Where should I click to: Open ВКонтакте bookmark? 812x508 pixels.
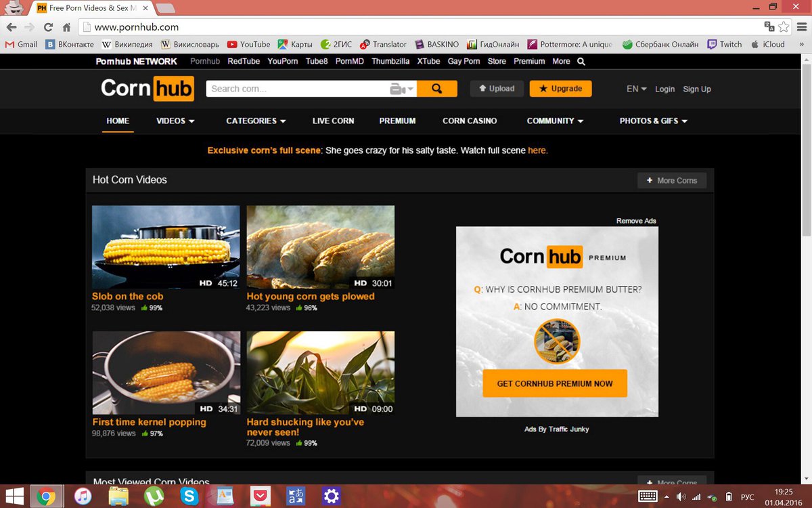point(68,44)
